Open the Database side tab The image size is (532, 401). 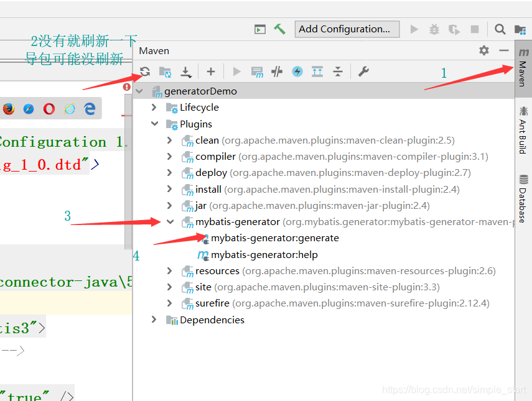click(x=523, y=200)
